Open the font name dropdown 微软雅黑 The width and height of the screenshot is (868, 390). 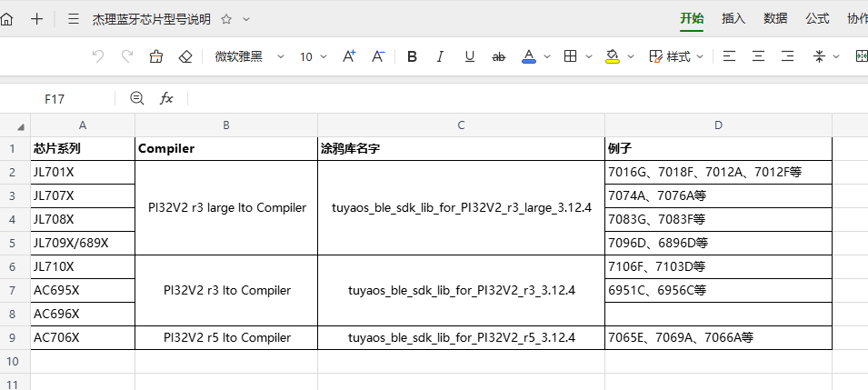pos(249,56)
